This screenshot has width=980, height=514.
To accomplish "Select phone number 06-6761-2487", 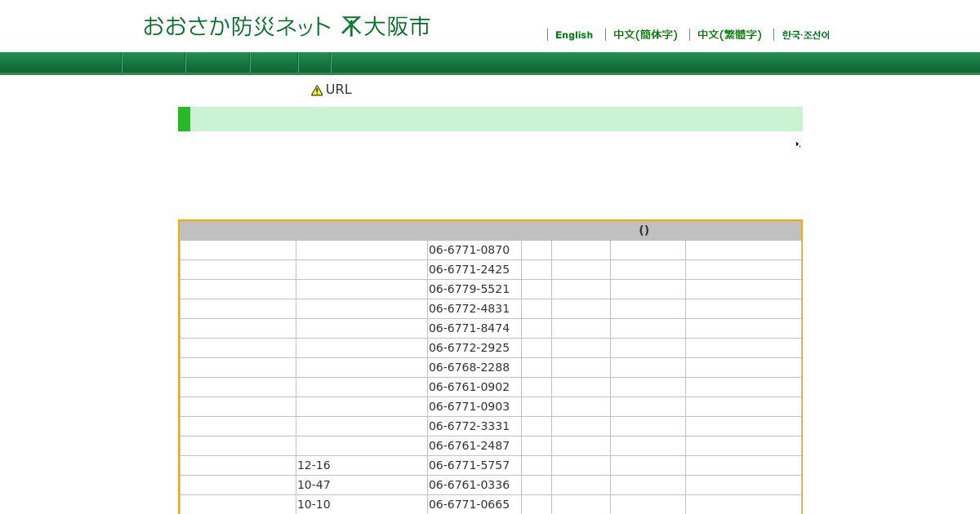I will (x=469, y=445).
